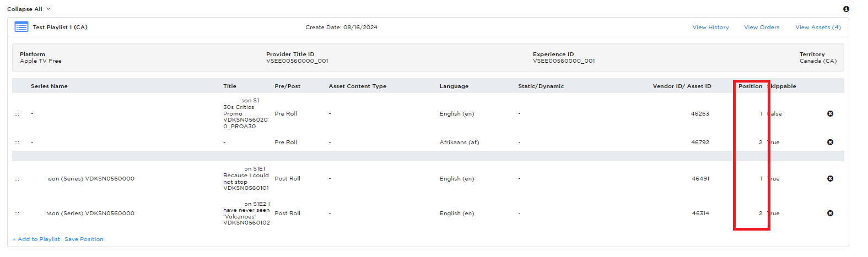Select the Test Playlist 1 (CA) title
Image resolution: width=868 pixels, height=257 pixels.
tap(60, 28)
